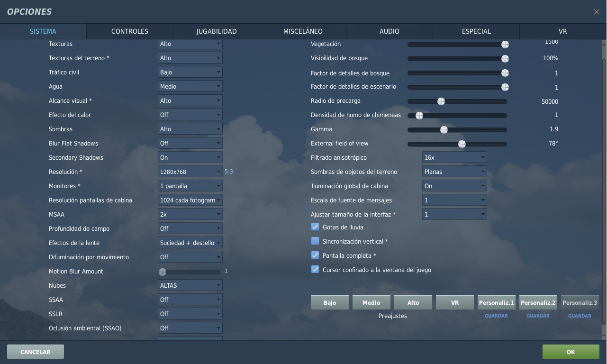This screenshot has height=364, width=607.
Task: Click the Vegetación slider handle
Action: click(505, 45)
